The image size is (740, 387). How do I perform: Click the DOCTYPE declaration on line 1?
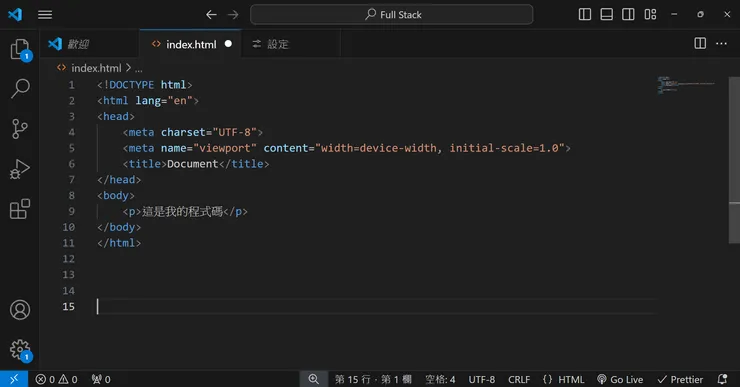click(x=144, y=85)
